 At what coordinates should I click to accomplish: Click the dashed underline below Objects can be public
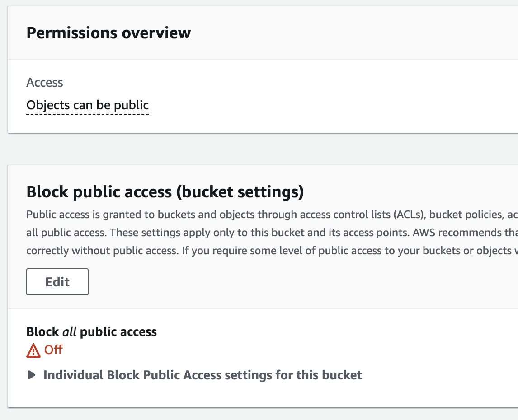click(87, 114)
